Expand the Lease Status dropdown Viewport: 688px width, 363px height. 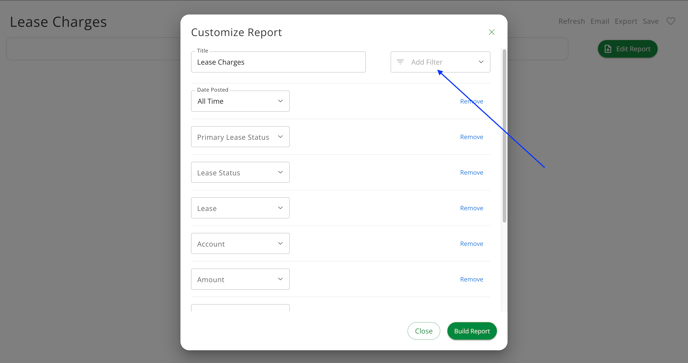[x=240, y=173]
